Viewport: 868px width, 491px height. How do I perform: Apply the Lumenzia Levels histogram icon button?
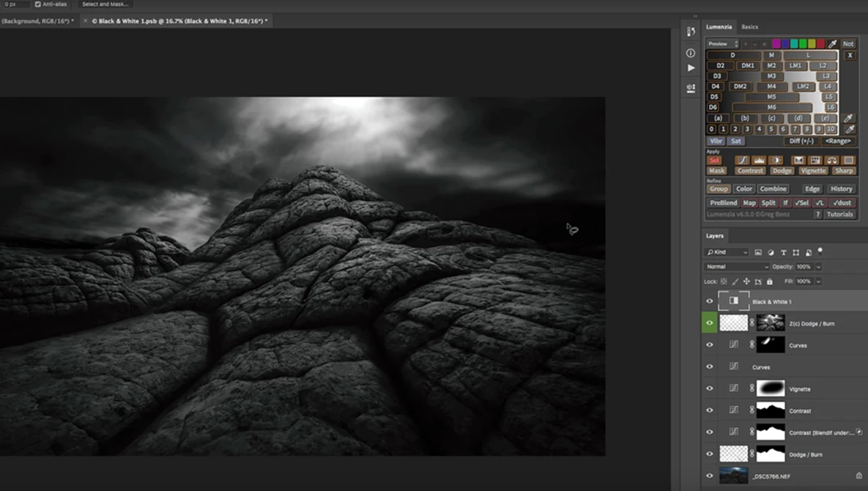coord(759,160)
